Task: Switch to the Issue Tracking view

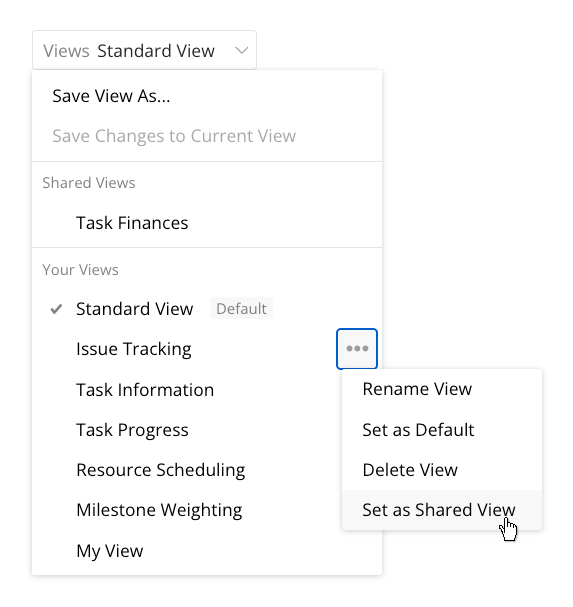Action: click(x=134, y=349)
